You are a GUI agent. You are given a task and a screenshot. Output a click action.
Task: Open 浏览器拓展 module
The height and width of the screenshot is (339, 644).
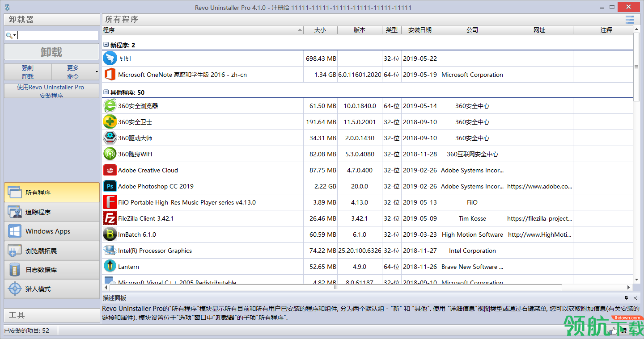click(52, 251)
